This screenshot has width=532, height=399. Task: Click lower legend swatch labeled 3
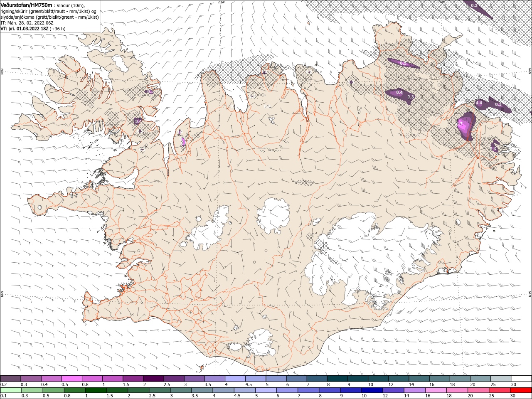point(181,390)
